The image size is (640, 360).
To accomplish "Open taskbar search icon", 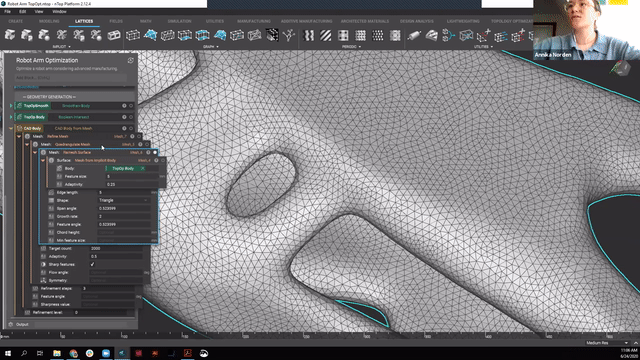I will (x=24, y=353).
